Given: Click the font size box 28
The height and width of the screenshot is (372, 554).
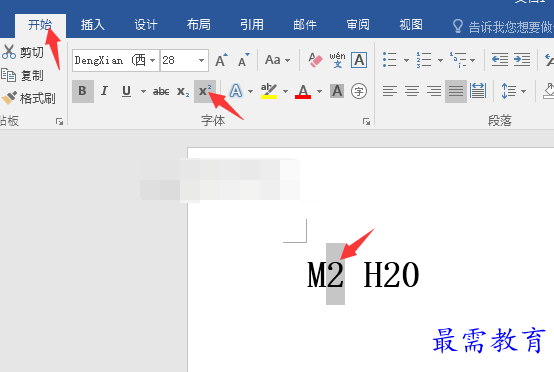Looking at the screenshot, I should (178, 60).
